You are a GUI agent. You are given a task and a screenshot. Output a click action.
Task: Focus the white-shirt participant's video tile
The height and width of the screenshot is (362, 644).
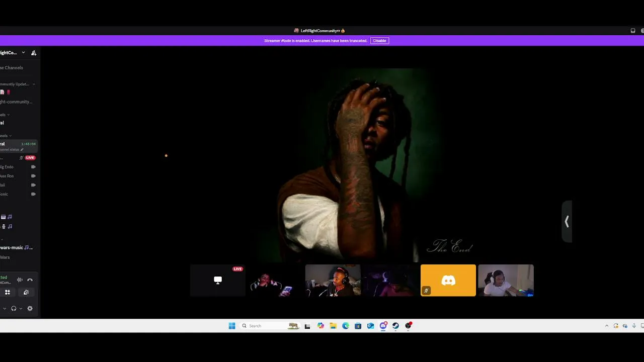point(506,280)
